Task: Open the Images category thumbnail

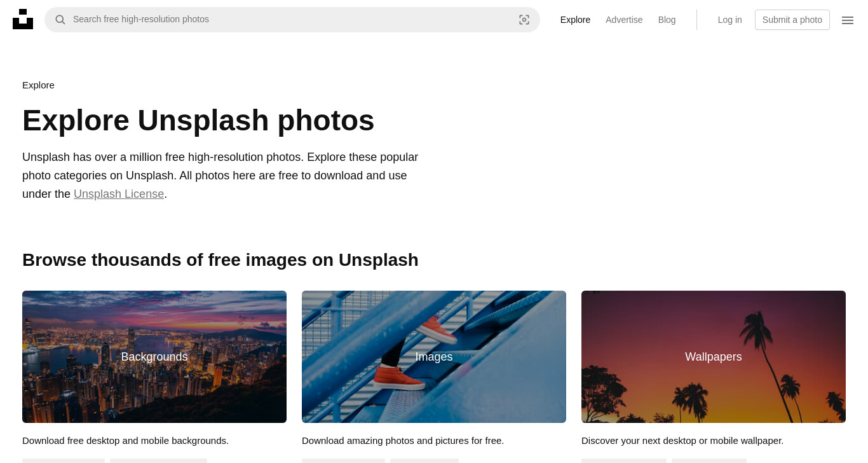Action: (x=434, y=357)
